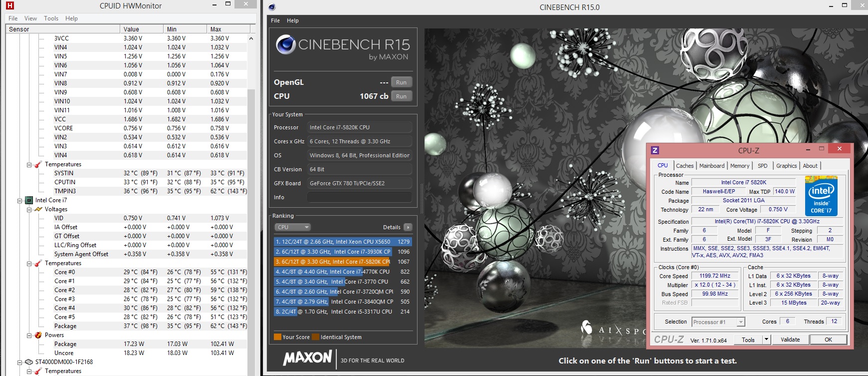Click the CPU-Z purple Z title icon
868x376 pixels.
tap(655, 150)
